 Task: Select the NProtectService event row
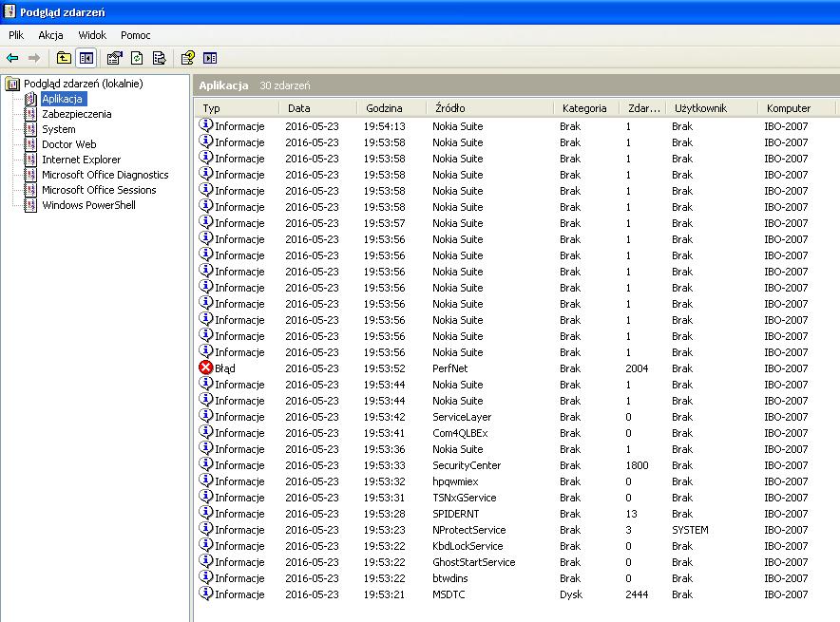(x=516, y=529)
